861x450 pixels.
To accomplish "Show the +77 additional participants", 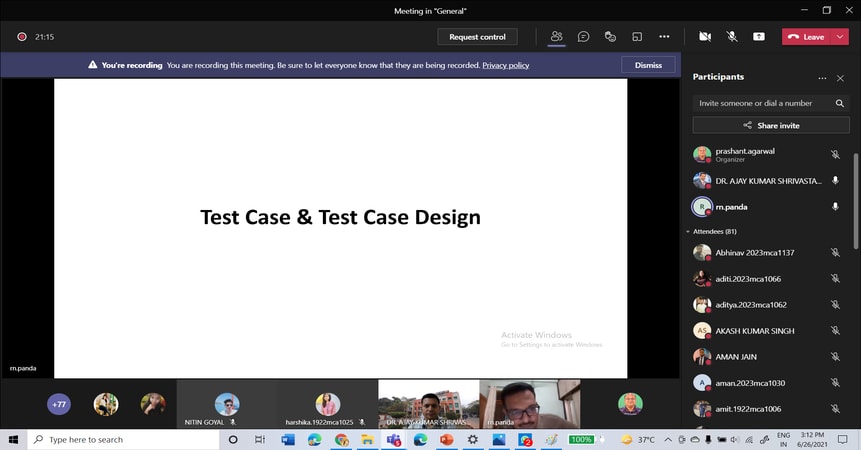I will (59, 404).
